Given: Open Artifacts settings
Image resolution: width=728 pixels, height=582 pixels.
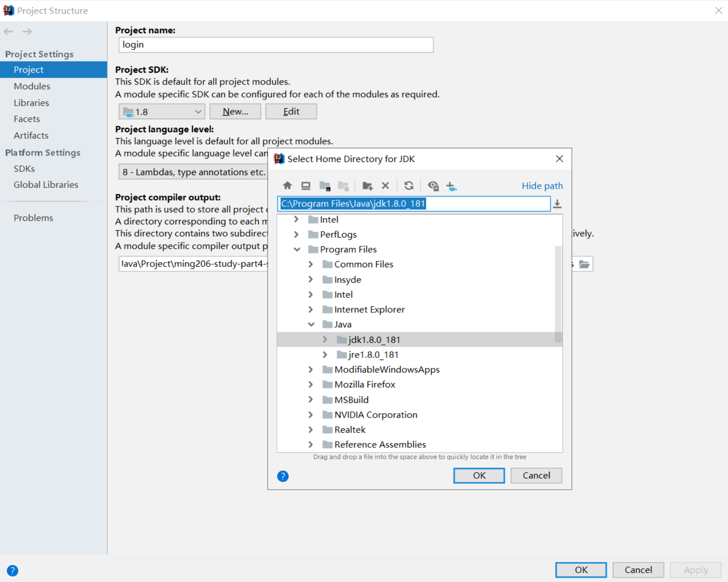Looking at the screenshot, I should pyautogui.click(x=31, y=136).
